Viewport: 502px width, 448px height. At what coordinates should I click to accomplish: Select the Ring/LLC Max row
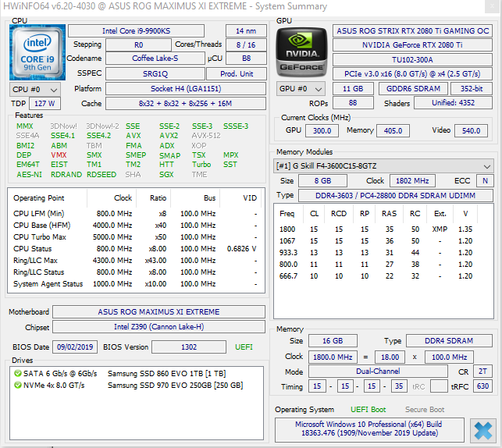[136, 261]
